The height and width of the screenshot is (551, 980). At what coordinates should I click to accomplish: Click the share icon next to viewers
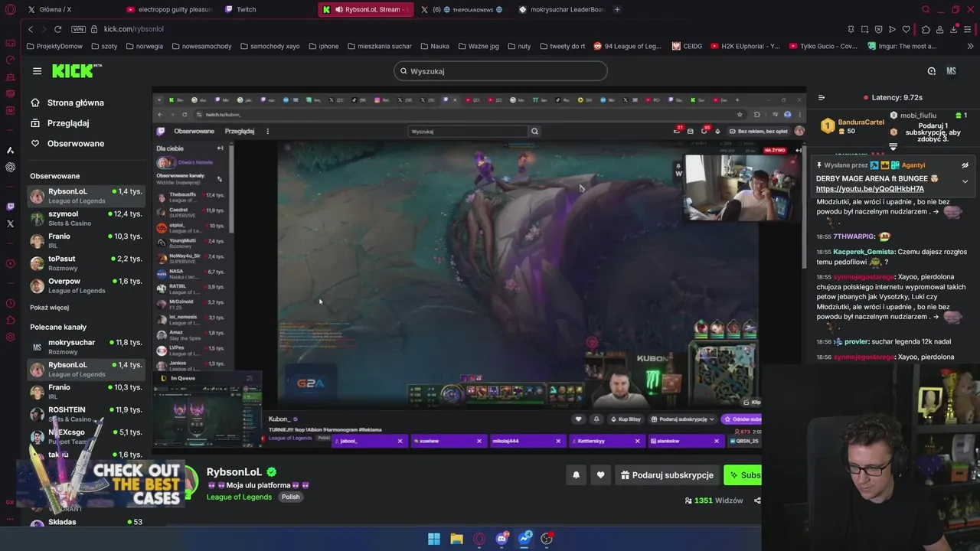pyautogui.click(x=757, y=500)
